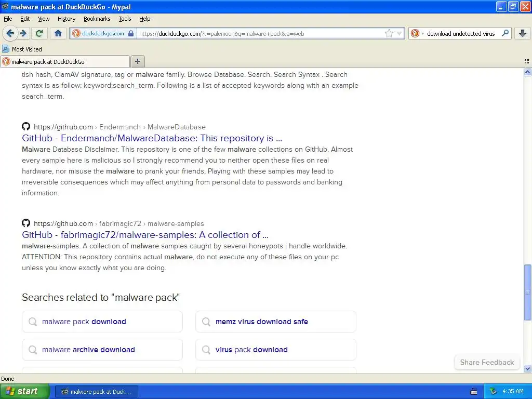532x399 pixels.
Task: Open the View menu
Action: tap(44, 19)
